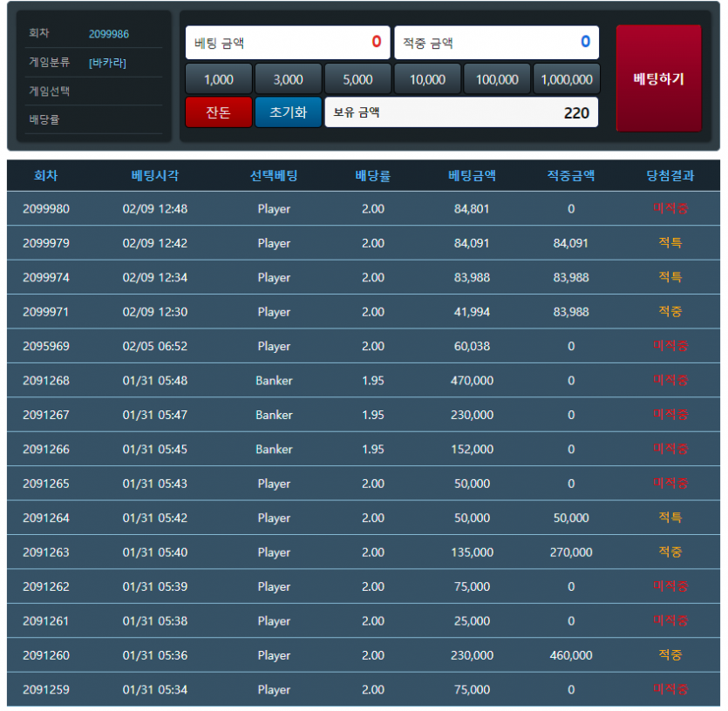Screen dimensions: 728x711
Task: Add 5,000 to the bet amount
Action: coord(358,79)
